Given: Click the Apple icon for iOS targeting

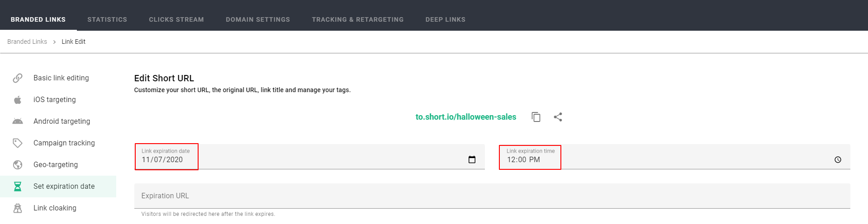Looking at the screenshot, I should pyautogui.click(x=18, y=100).
